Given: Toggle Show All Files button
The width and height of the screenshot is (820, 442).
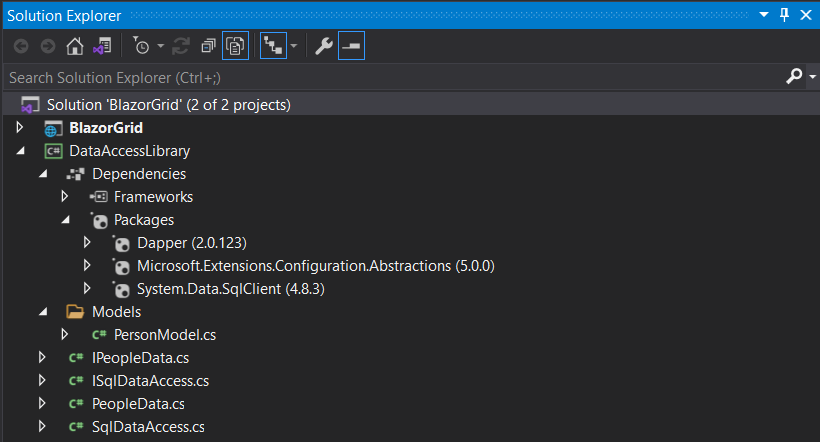Looking at the screenshot, I should [235, 46].
